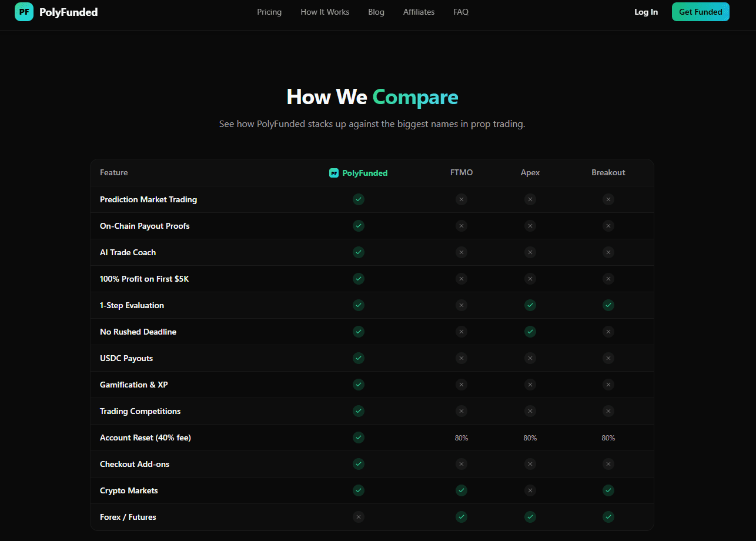Click PolyFunded's cross icon for Forex / Futures

359,517
